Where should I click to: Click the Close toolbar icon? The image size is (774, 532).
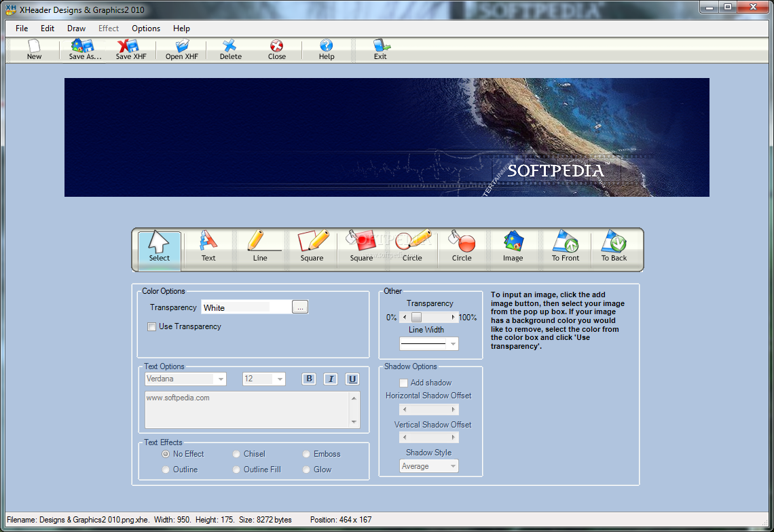276,50
